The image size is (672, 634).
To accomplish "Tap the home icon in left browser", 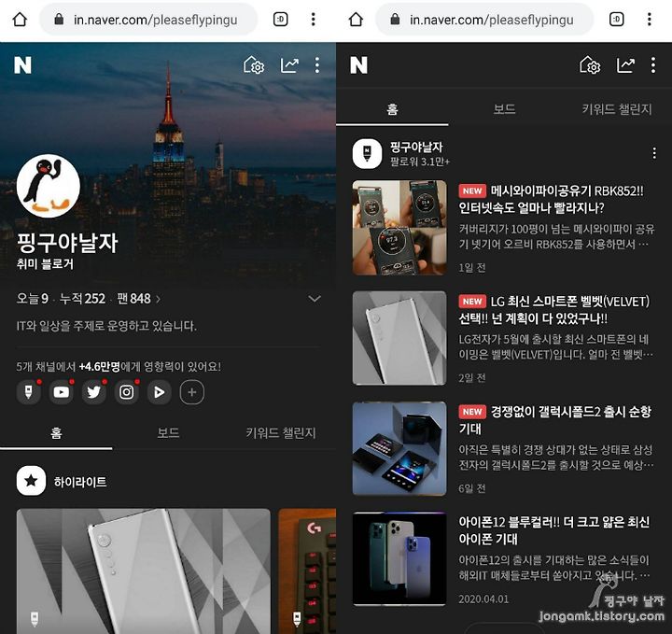I will [20, 20].
